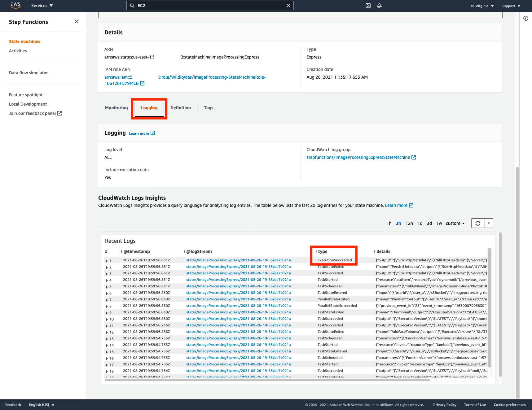Click the refresh logs button
This screenshot has width=532, height=410.
coord(478,223)
